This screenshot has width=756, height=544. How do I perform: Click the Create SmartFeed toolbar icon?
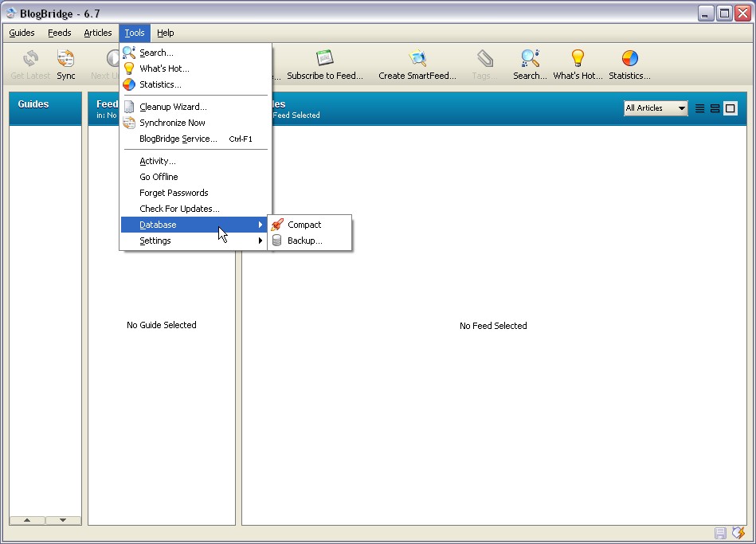pos(417,58)
